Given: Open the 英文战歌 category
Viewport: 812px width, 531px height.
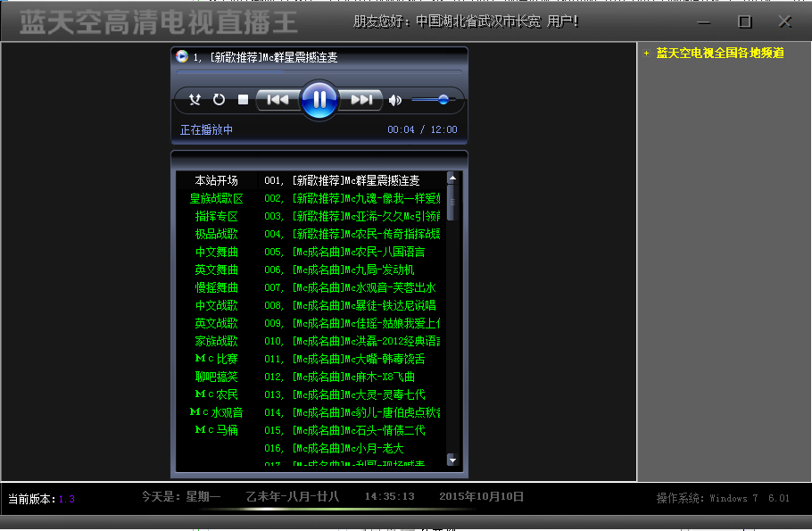Looking at the screenshot, I should pos(217,323).
